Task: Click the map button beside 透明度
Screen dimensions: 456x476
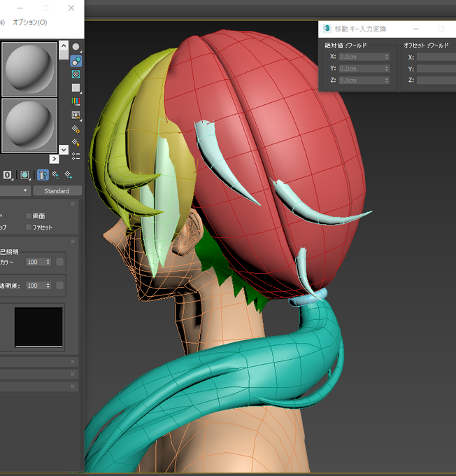Action: (59, 286)
